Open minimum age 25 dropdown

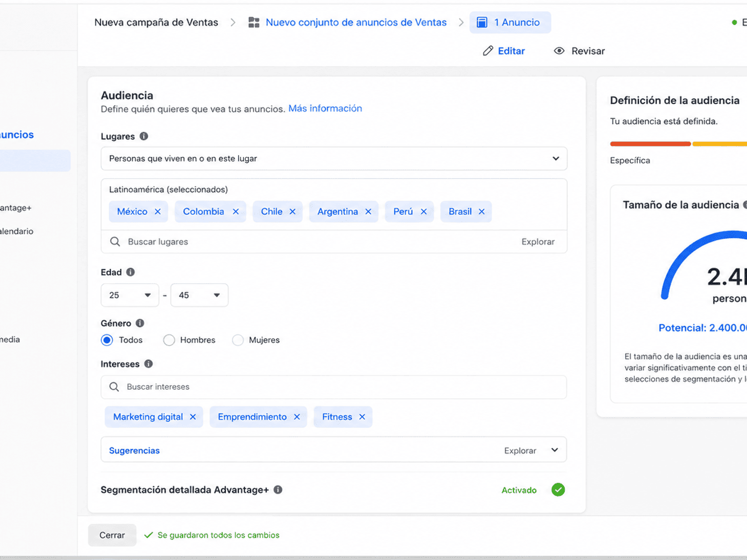(x=130, y=295)
